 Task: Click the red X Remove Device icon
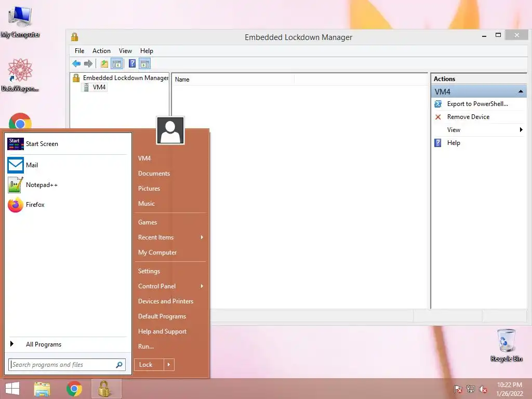point(438,117)
